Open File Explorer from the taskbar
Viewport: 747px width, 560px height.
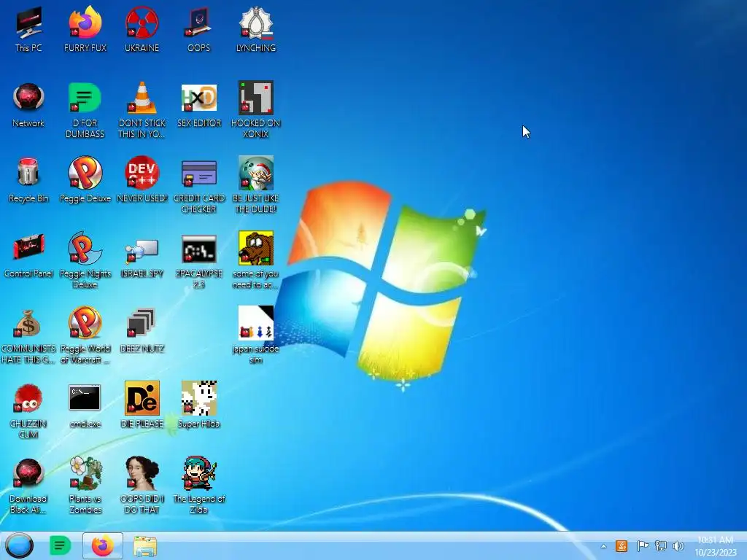(145, 546)
